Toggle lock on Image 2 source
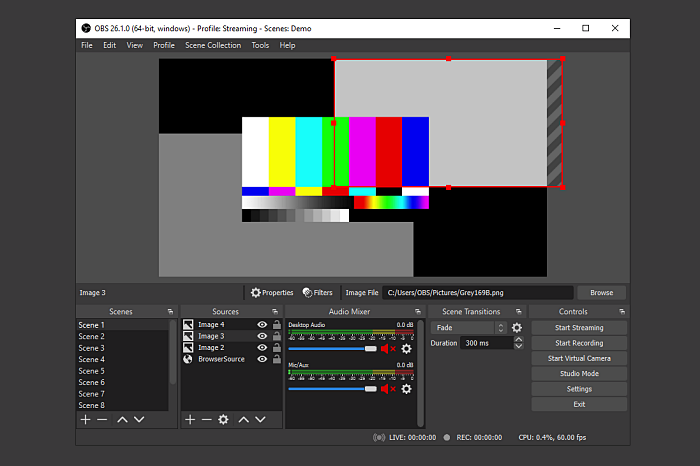700x466 pixels. [276, 348]
